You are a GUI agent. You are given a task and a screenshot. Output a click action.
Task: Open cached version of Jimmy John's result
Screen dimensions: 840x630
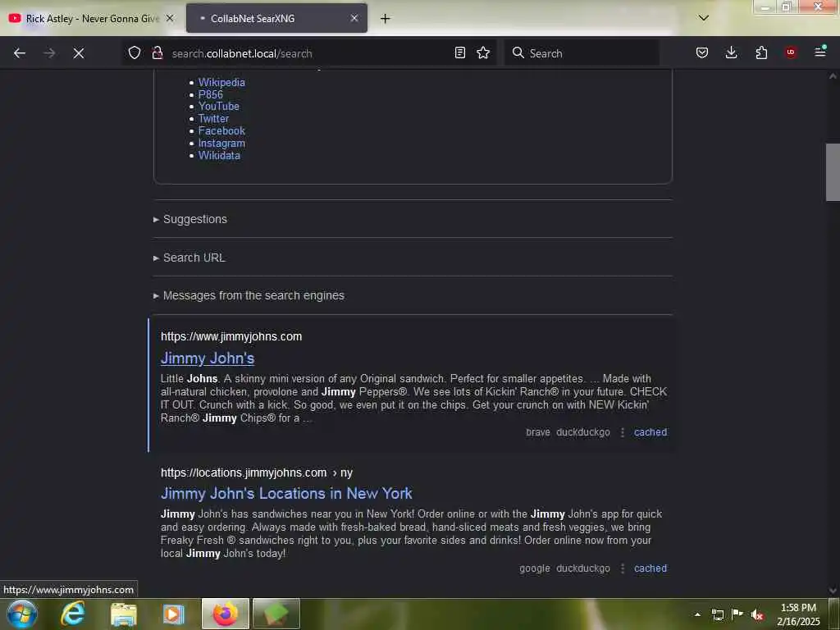(651, 431)
